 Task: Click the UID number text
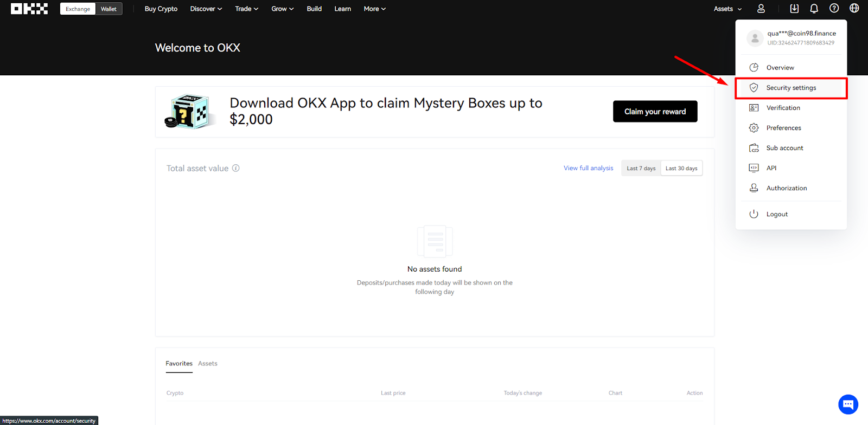click(x=801, y=43)
